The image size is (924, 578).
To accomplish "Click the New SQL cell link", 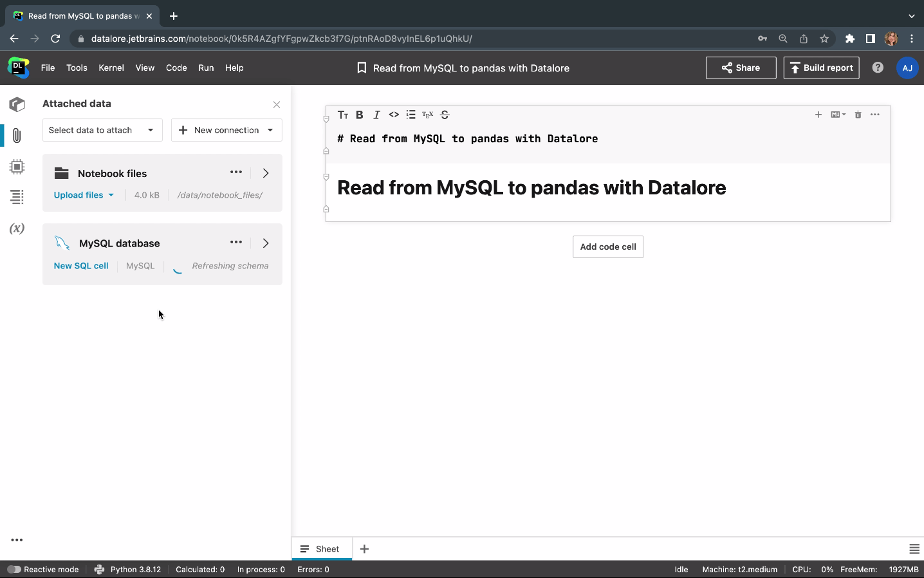I will click(x=81, y=266).
